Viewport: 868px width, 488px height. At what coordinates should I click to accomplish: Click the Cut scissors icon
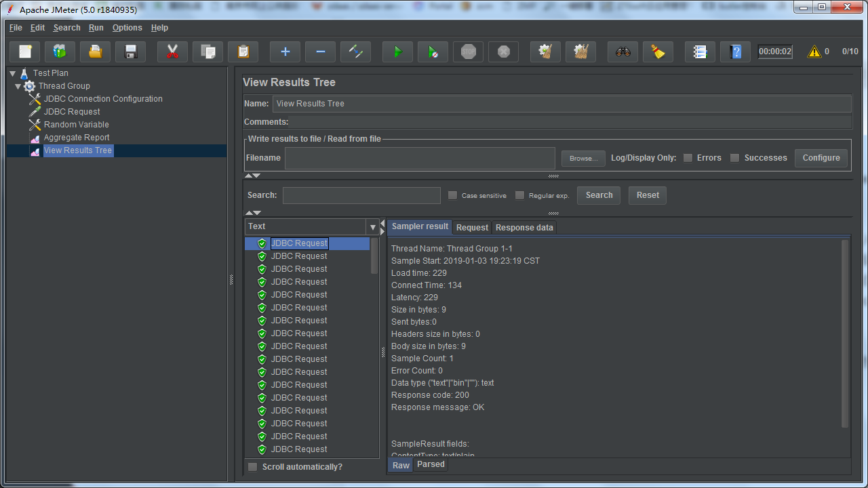click(173, 52)
